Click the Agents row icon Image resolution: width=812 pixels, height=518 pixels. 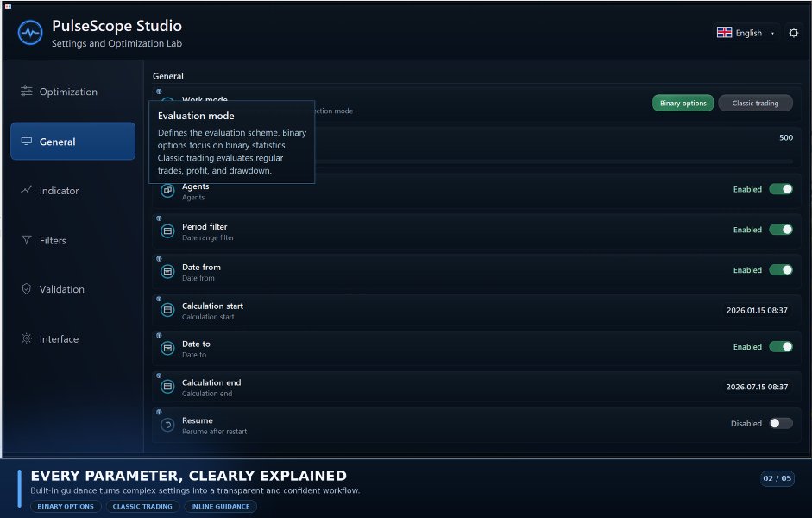(x=167, y=191)
